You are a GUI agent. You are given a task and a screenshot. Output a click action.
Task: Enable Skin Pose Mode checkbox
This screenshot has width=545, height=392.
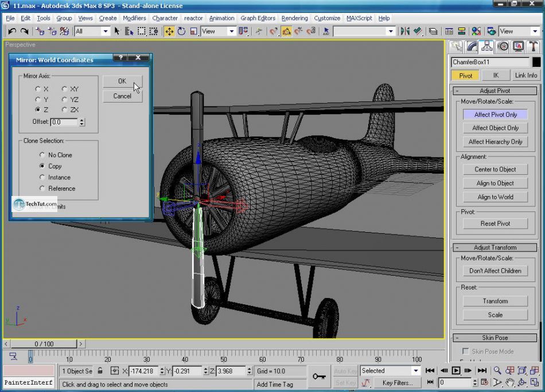[466, 351]
